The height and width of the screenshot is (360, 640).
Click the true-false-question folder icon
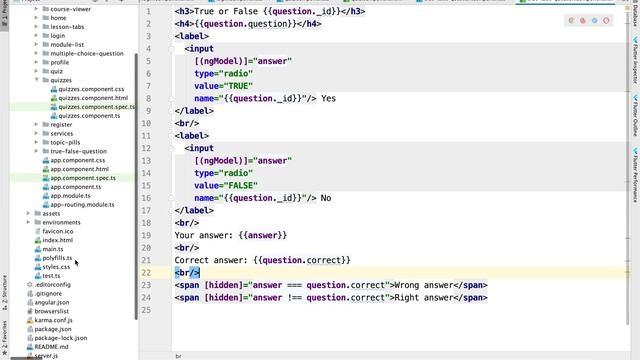(x=46, y=151)
